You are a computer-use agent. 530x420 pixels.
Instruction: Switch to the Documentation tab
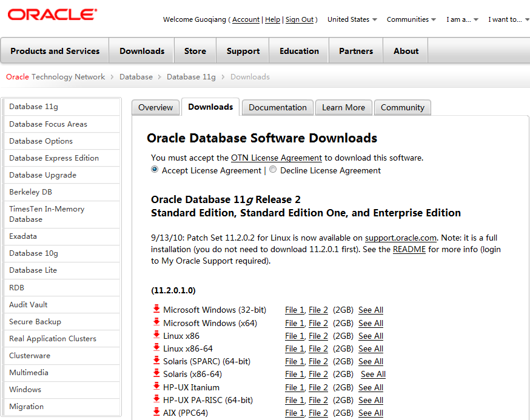(278, 107)
